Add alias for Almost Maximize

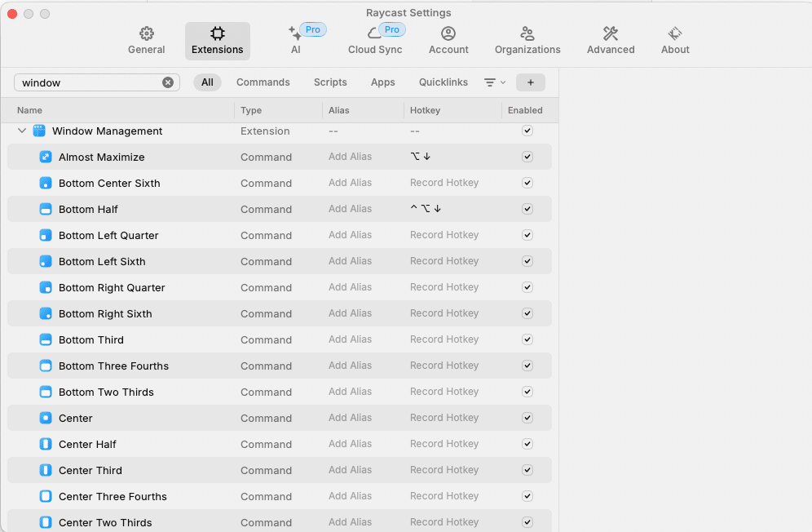[x=350, y=157]
